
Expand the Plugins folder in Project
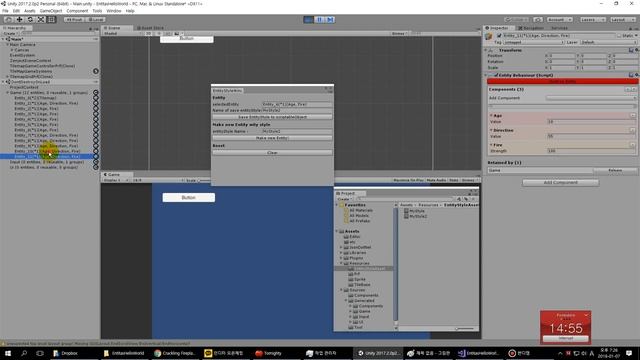(x=341, y=258)
